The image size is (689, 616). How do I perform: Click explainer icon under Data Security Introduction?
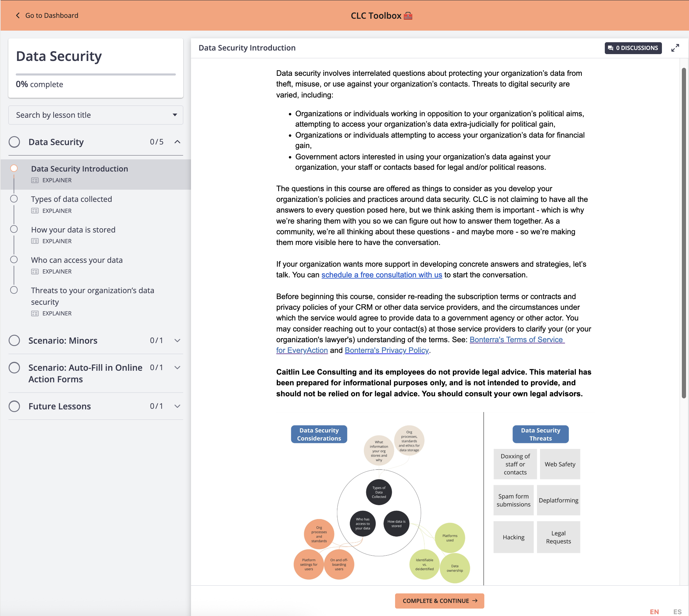(x=35, y=180)
